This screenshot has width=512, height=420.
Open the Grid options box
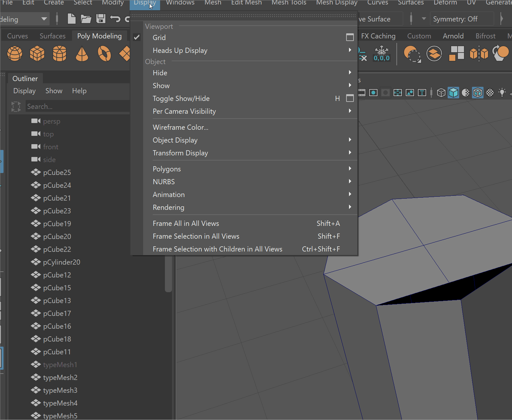click(350, 37)
